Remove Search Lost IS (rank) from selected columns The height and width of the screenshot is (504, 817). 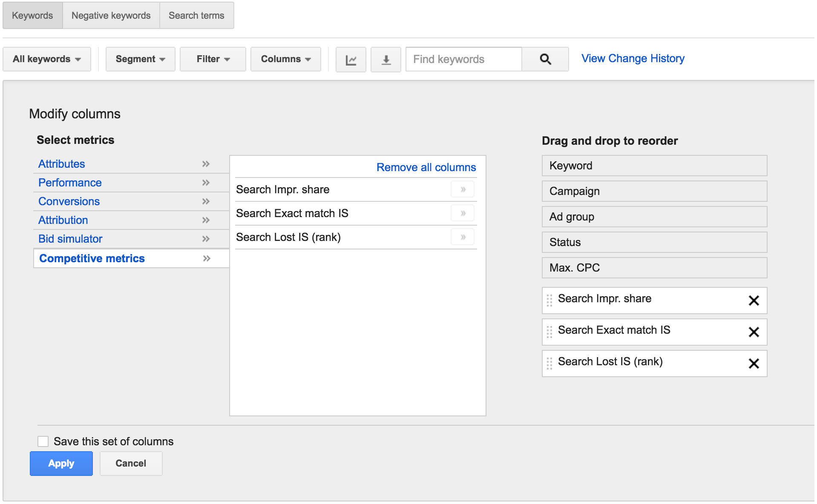pos(754,364)
